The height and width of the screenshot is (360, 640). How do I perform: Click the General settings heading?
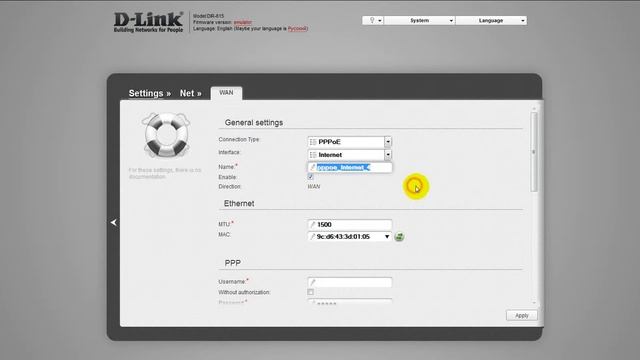point(254,122)
